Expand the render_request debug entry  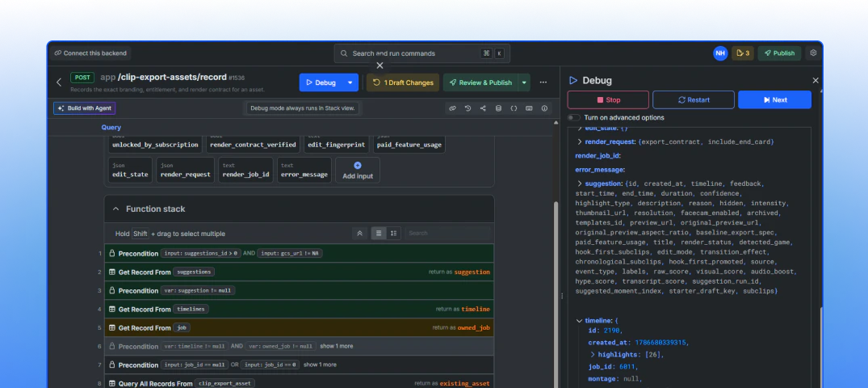(580, 142)
